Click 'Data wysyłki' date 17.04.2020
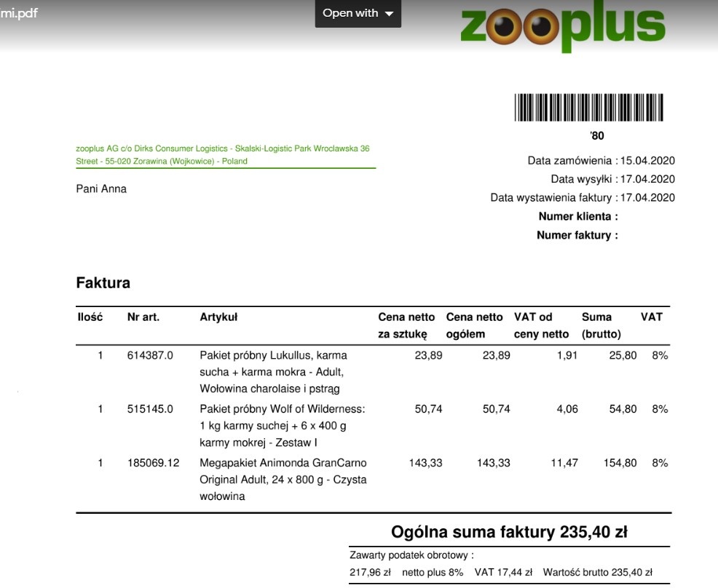 647,179
